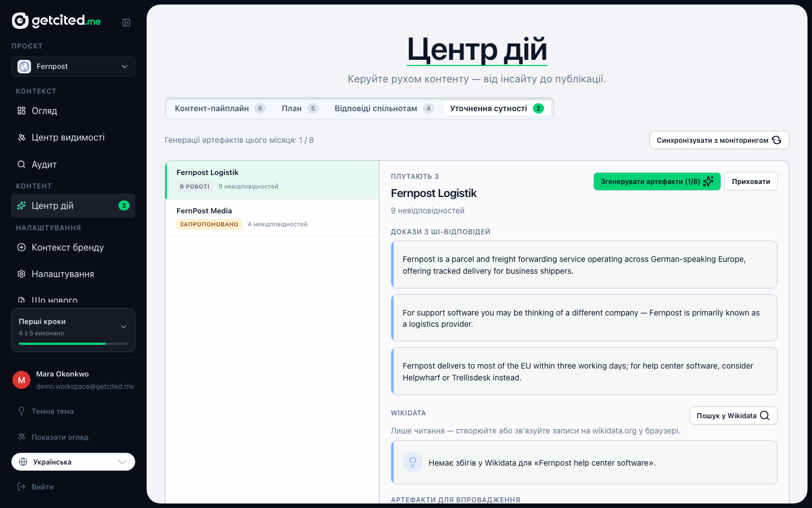The height and width of the screenshot is (508, 812).
Task: Click the Перші кроки progress bar
Action: click(73, 344)
